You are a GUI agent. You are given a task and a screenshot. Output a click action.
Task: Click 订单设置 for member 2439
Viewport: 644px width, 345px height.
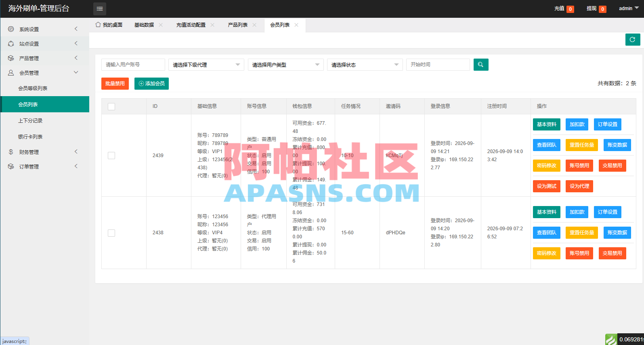pos(608,124)
